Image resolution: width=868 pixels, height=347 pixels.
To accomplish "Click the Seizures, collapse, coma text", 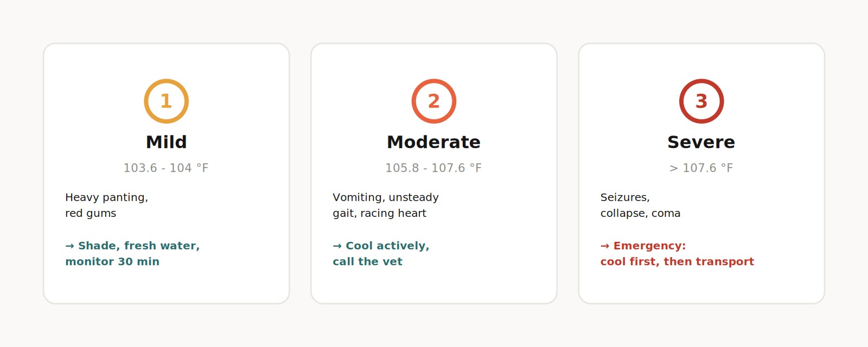I will pyautogui.click(x=640, y=205).
